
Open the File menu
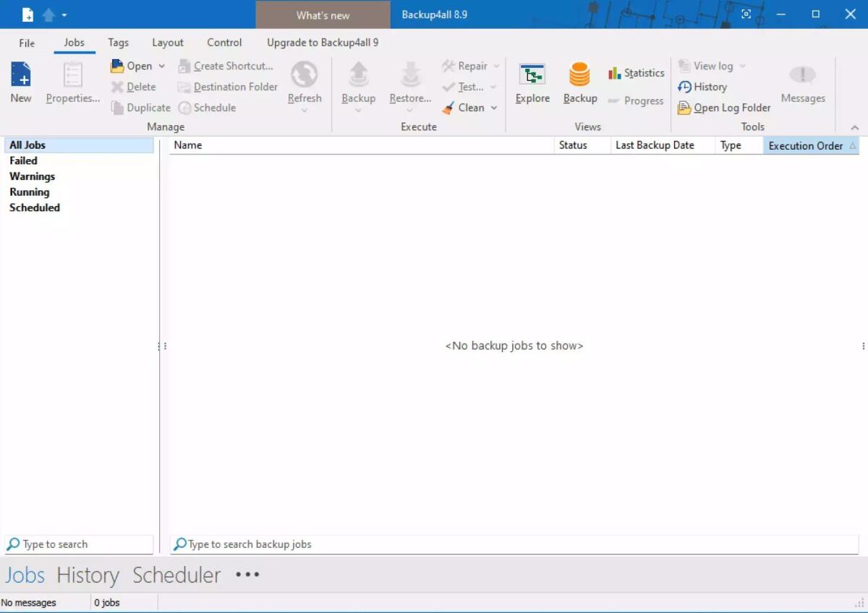coord(26,43)
